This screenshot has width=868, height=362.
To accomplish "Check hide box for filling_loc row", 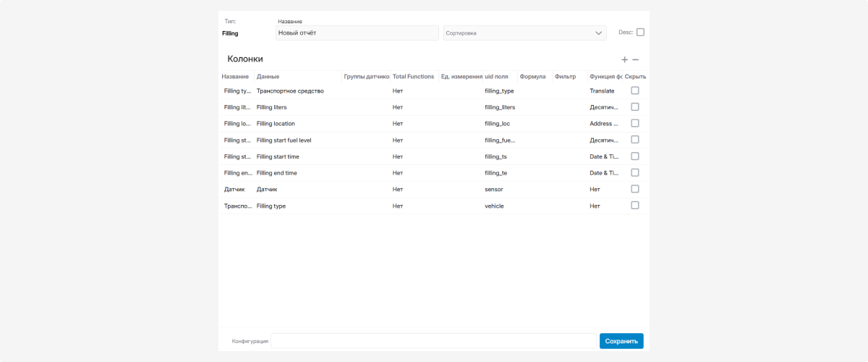I will pyautogui.click(x=635, y=123).
